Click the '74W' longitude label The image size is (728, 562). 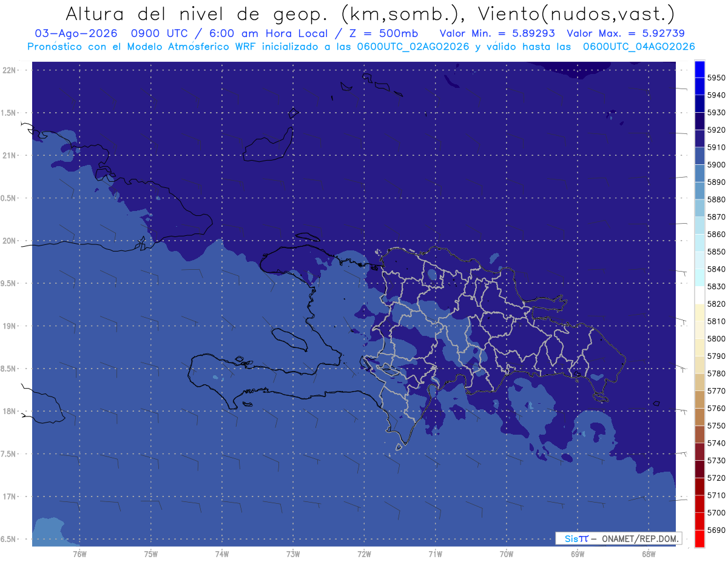point(222,554)
